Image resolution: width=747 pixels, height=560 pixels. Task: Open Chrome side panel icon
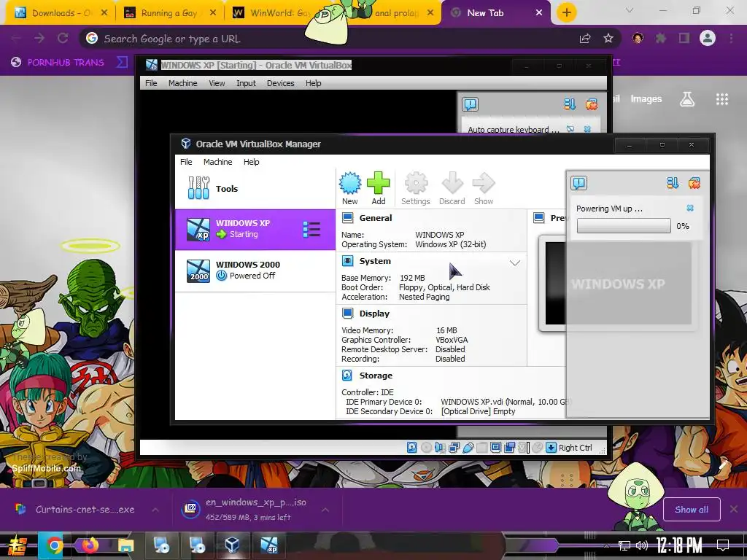pos(684,38)
